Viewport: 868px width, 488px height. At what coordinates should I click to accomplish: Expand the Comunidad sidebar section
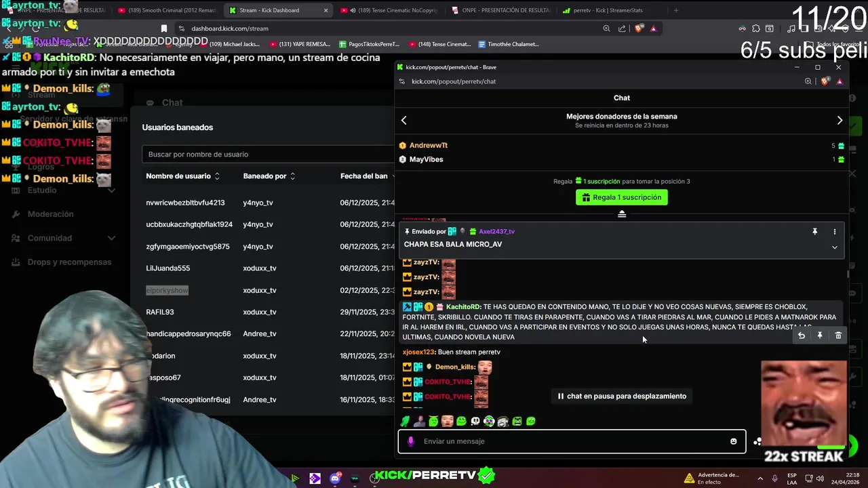pos(62,238)
